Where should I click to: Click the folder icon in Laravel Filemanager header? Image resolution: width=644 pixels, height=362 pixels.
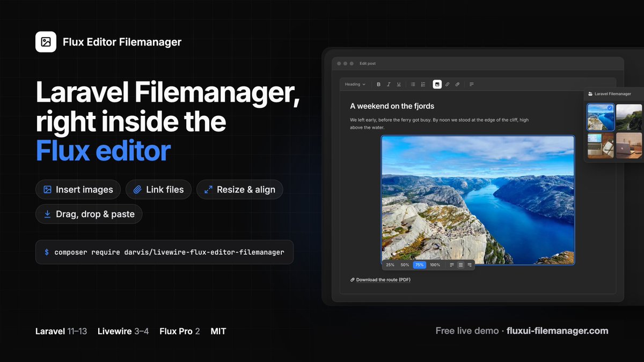(x=590, y=94)
